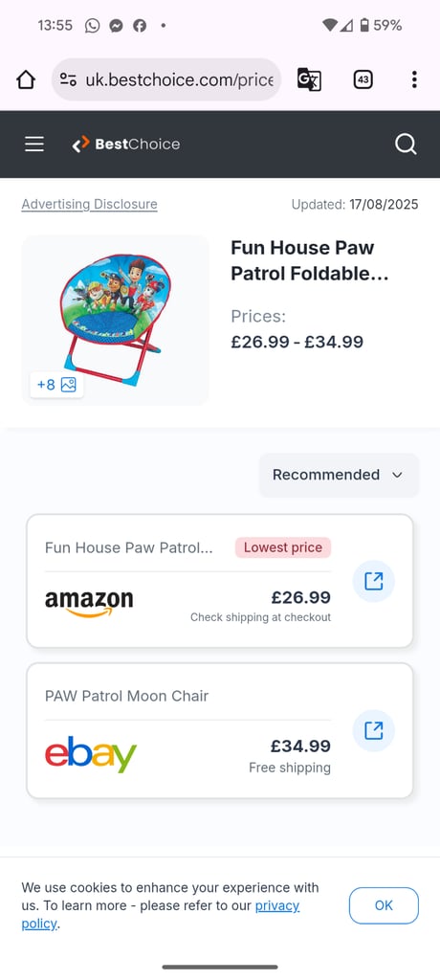The width and height of the screenshot is (440, 980).
Task: Open eBay offer external link icon
Action: [x=374, y=730]
